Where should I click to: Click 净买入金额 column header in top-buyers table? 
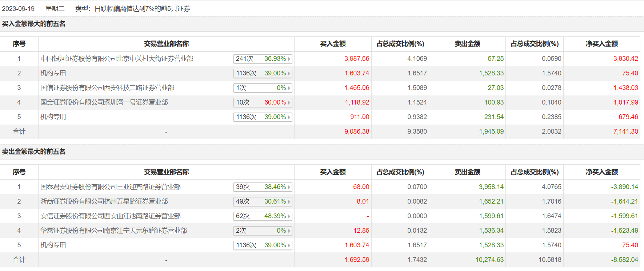point(601,44)
